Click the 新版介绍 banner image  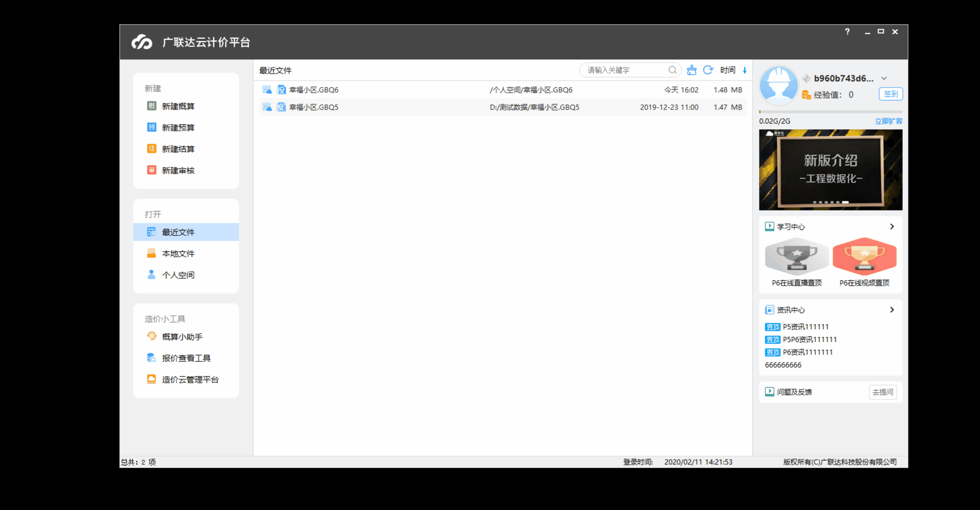click(x=830, y=170)
